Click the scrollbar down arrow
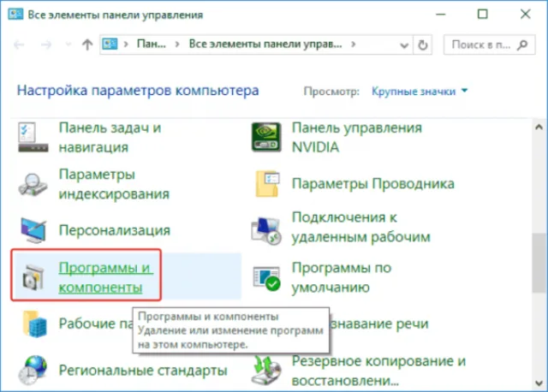 click(x=539, y=383)
